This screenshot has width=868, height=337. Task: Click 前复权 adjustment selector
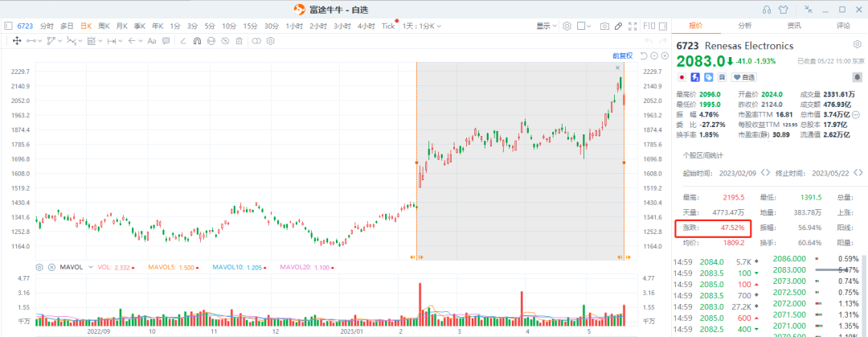(622, 55)
